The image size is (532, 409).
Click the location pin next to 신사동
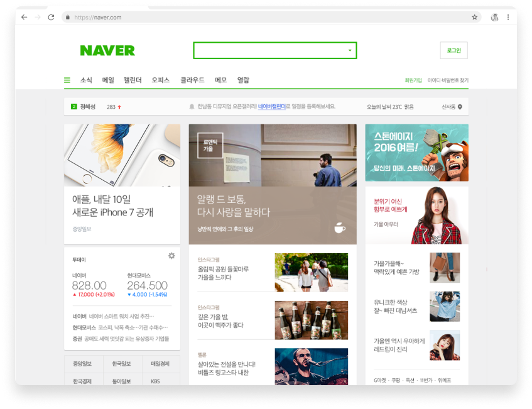[460, 107]
